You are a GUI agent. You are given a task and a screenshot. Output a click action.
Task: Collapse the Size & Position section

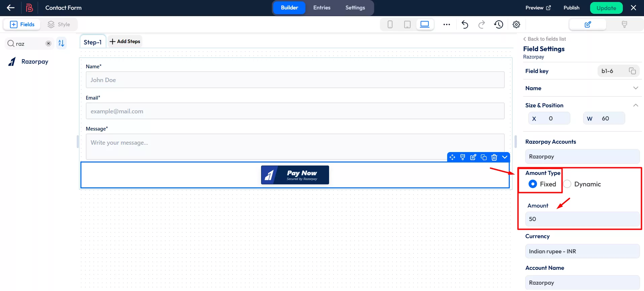click(x=635, y=105)
